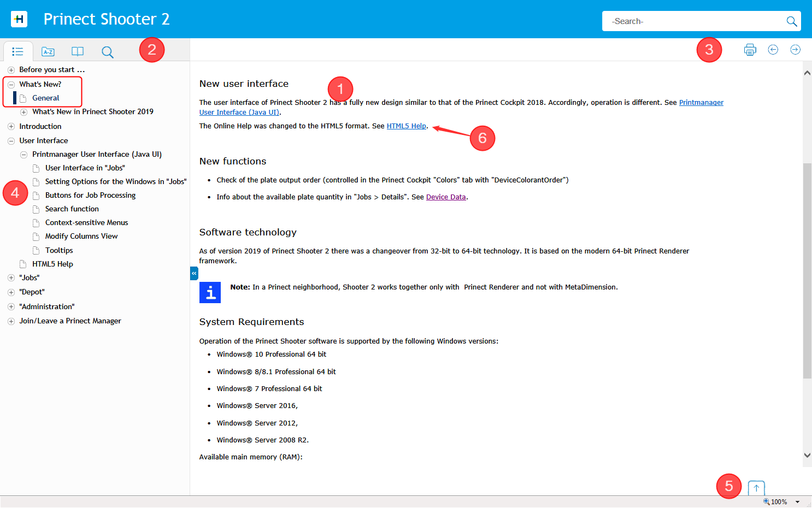This screenshot has width=812, height=508.
Task: Open the "HTML5 Help" link in the text
Action: coord(406,126)
